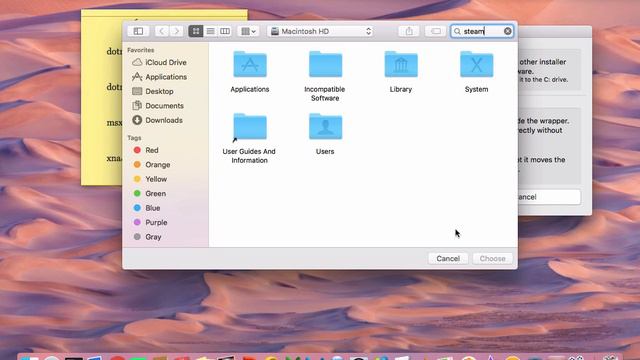Switch to column view
640x360 pixels.
tap(225, 31)
